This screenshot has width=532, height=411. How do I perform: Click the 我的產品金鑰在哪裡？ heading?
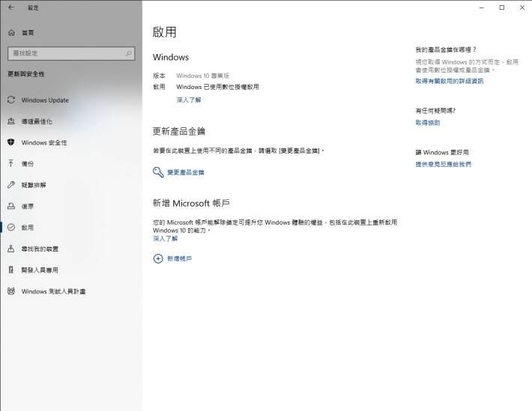(x=446, y=49)
